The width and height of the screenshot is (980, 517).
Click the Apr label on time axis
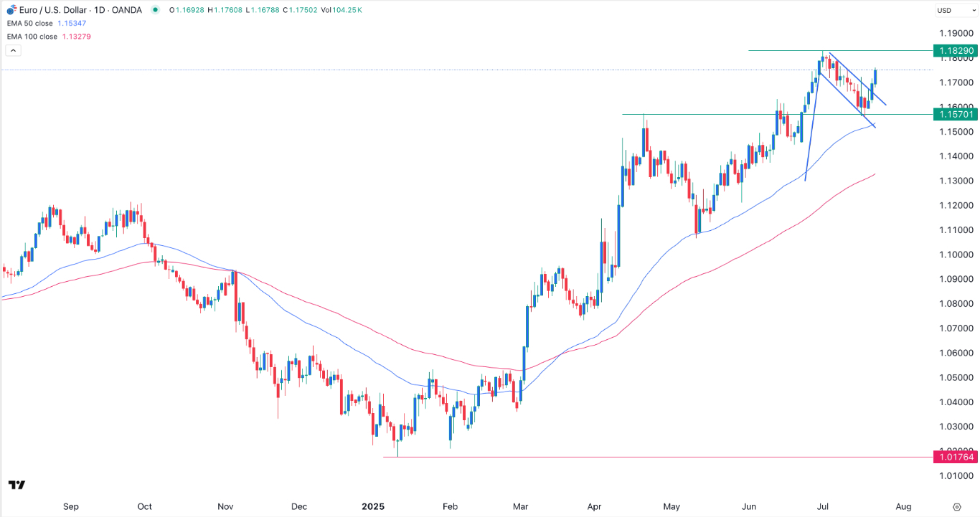[595, 506]
